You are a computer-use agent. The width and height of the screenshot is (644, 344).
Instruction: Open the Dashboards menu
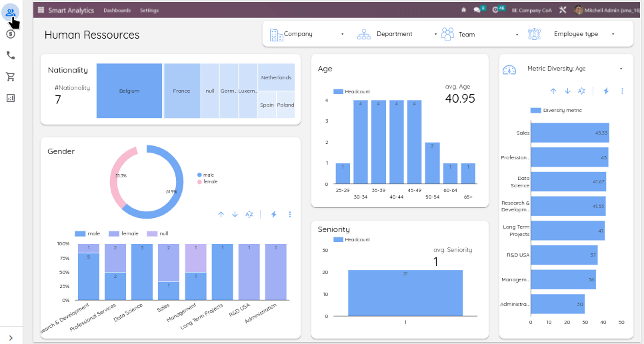coord(117,10)
